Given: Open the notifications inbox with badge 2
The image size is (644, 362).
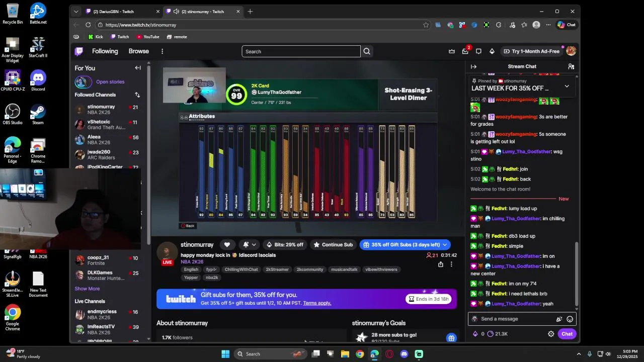Looking at the screenshot, I should tap(465, 51).
